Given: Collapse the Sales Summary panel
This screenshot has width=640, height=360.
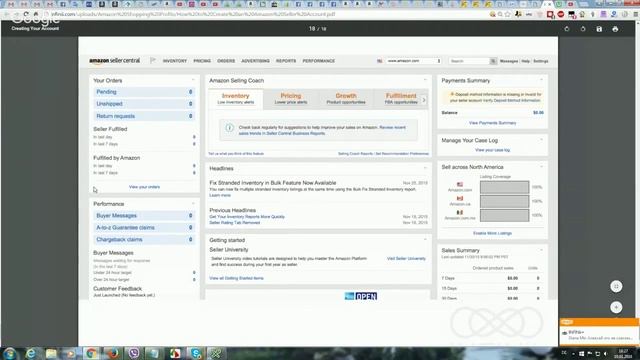Looking at the screenshot, I should 542,250.
